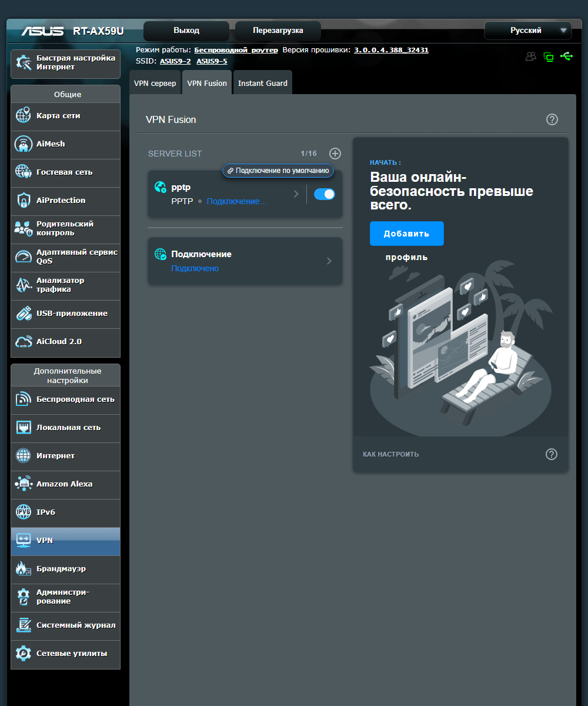Image resolution: width=588 pixels, height=706 pixels.
Task: Click the pptp profile name
Action: click(181, 187)
